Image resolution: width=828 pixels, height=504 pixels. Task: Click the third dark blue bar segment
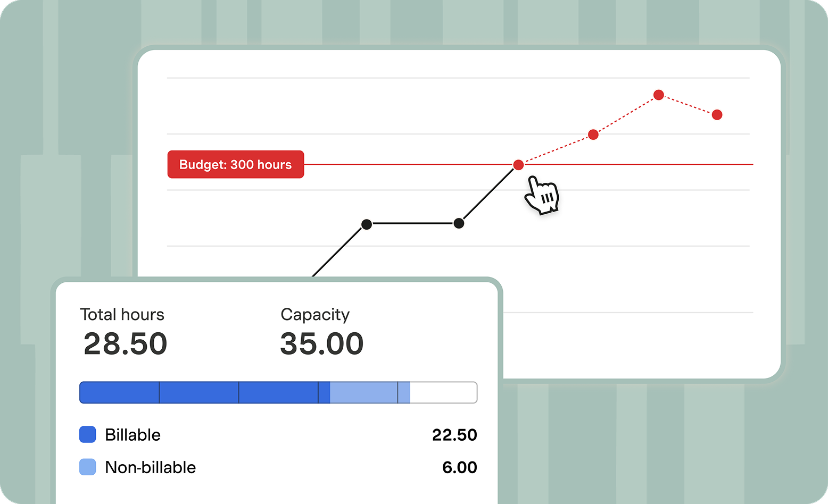278,392
